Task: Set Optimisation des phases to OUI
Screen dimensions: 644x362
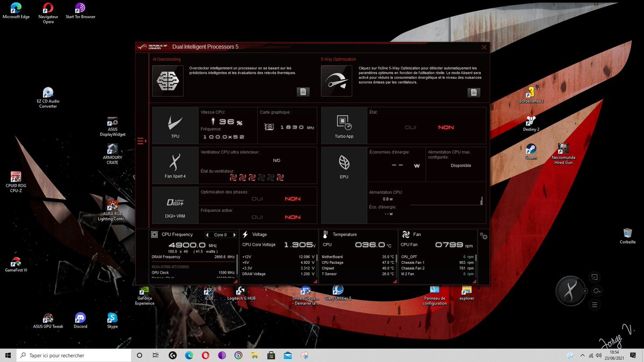Action: (257, 199)
